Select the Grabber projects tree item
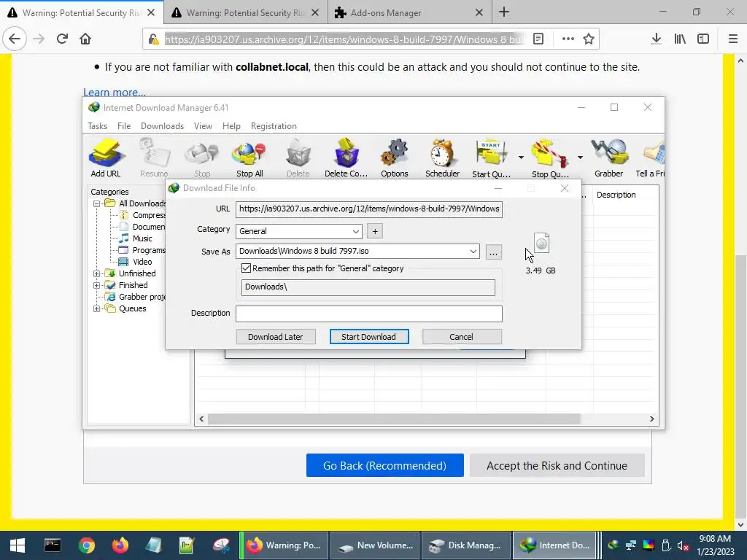 (x=136, y=297)
